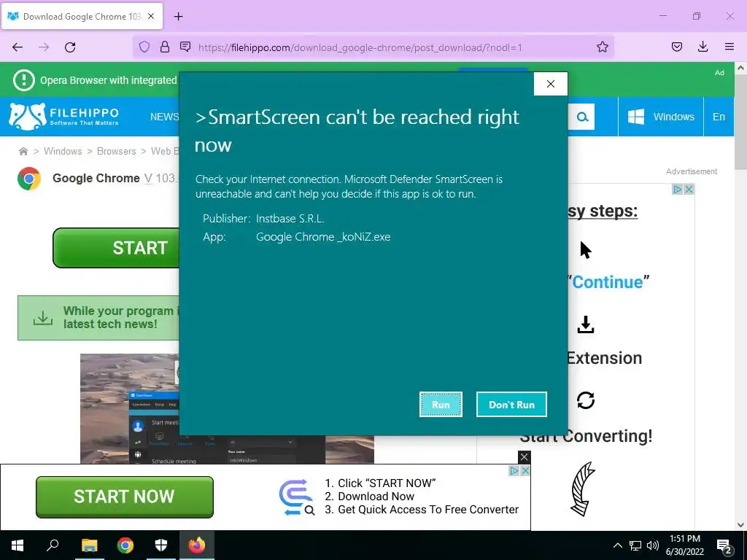
Task: Click the green START button
Action: point(116,248)
